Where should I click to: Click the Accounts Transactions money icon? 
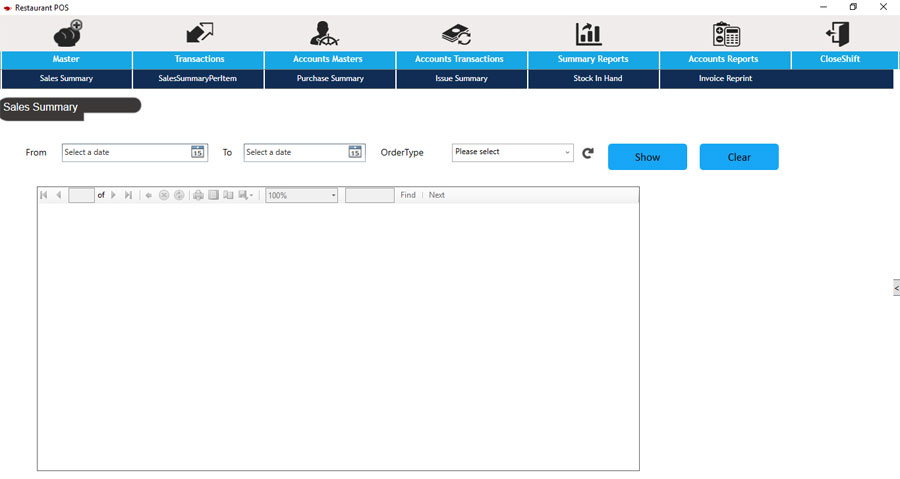(x=457, y=34)
